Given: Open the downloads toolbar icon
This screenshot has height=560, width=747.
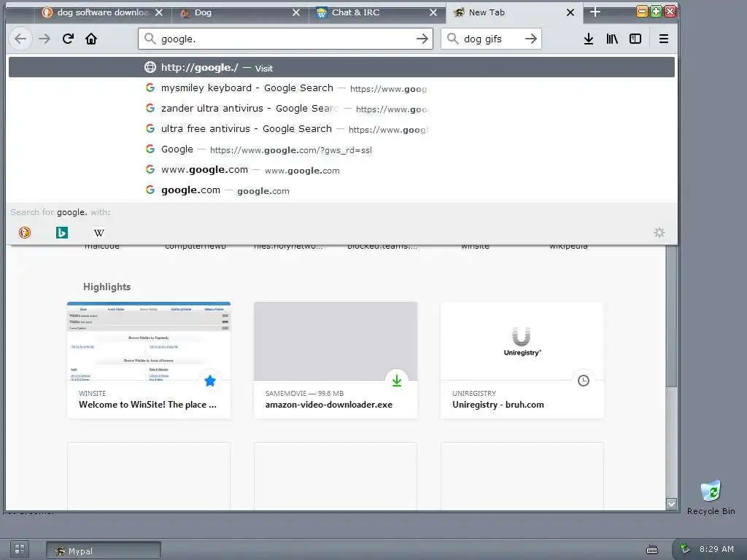Looking at the screenshot, I should [589, 39].
